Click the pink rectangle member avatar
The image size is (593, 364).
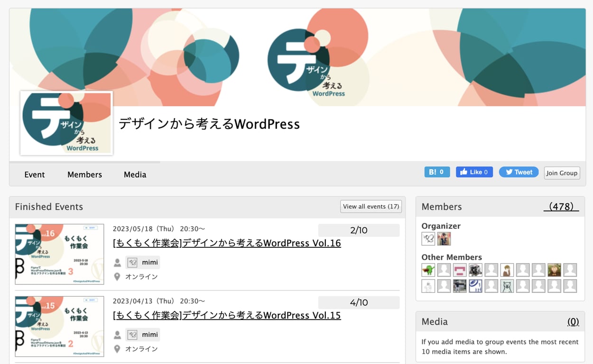(459, 270)
